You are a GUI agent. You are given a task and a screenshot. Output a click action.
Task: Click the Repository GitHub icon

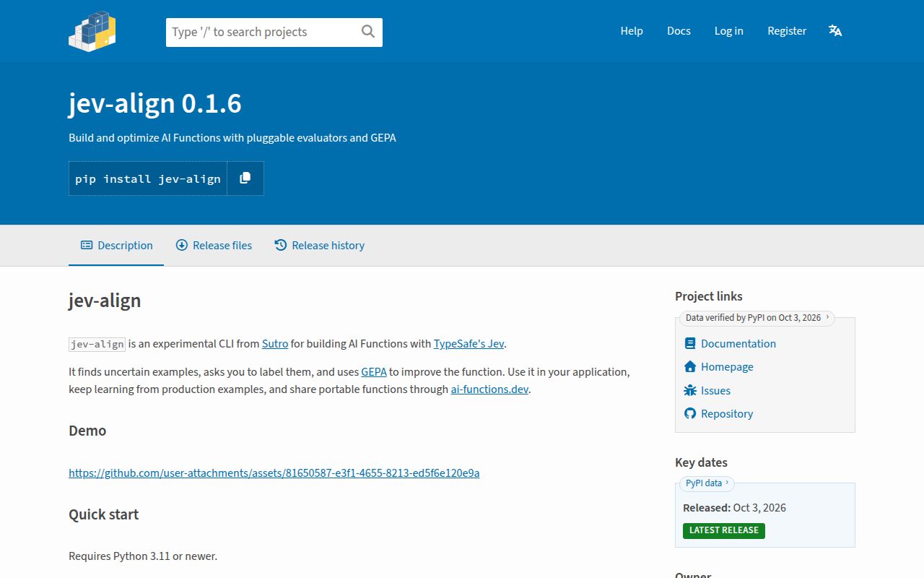coord(690,413)
